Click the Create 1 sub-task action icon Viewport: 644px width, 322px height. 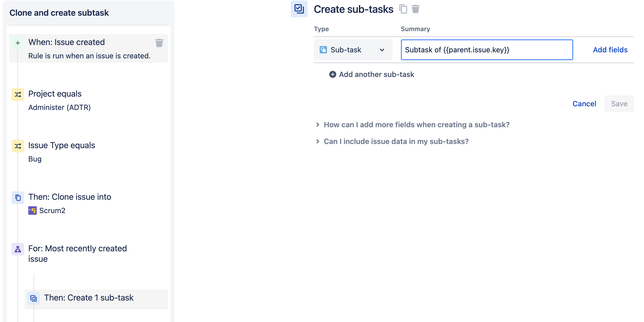34,298
